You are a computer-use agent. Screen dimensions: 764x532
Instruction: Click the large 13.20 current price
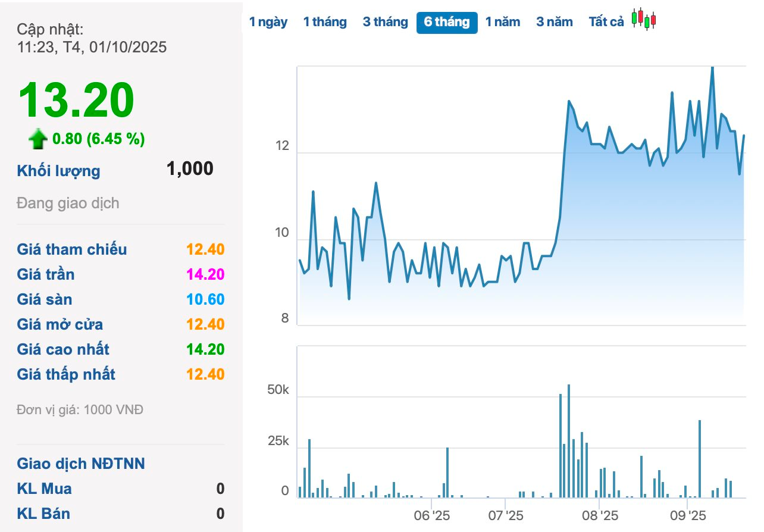coord(76,100)
